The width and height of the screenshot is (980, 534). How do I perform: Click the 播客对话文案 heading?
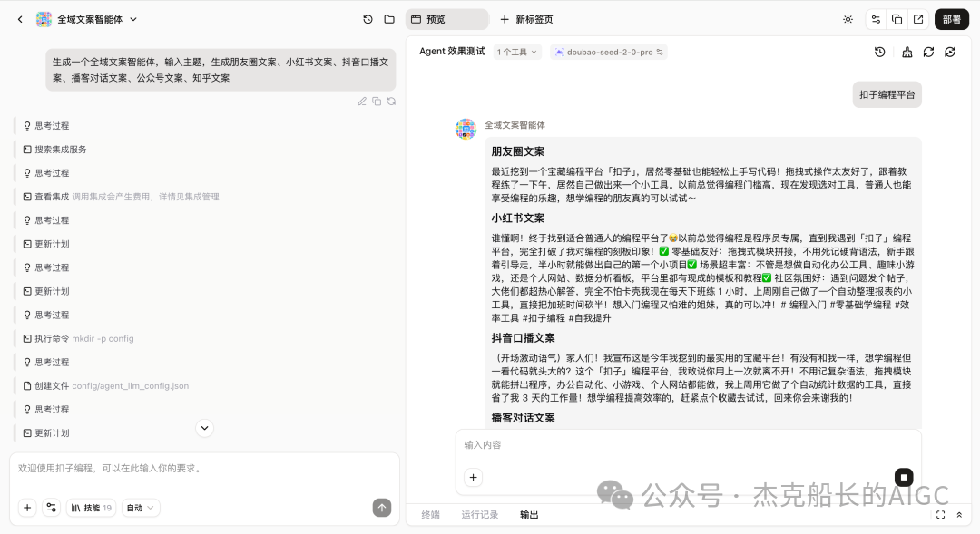pyautogui.click(x=524, y=419)
